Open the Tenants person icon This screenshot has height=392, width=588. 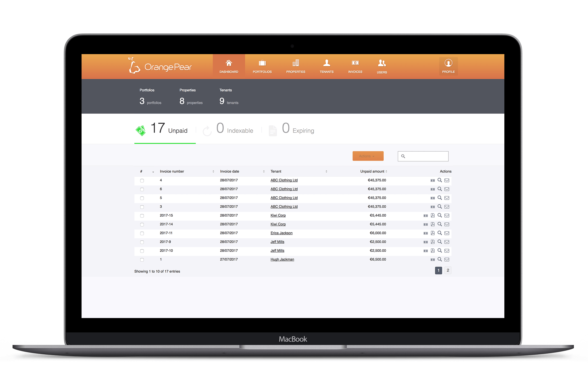[x=327, y=63]
